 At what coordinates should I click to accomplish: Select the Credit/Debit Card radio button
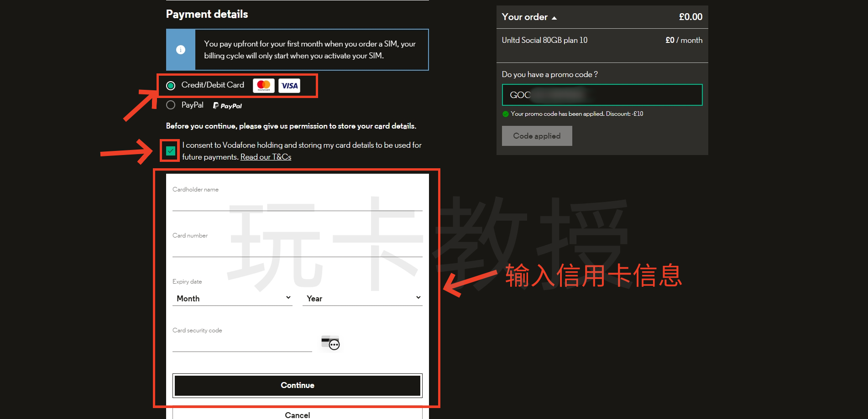point(171,86)
